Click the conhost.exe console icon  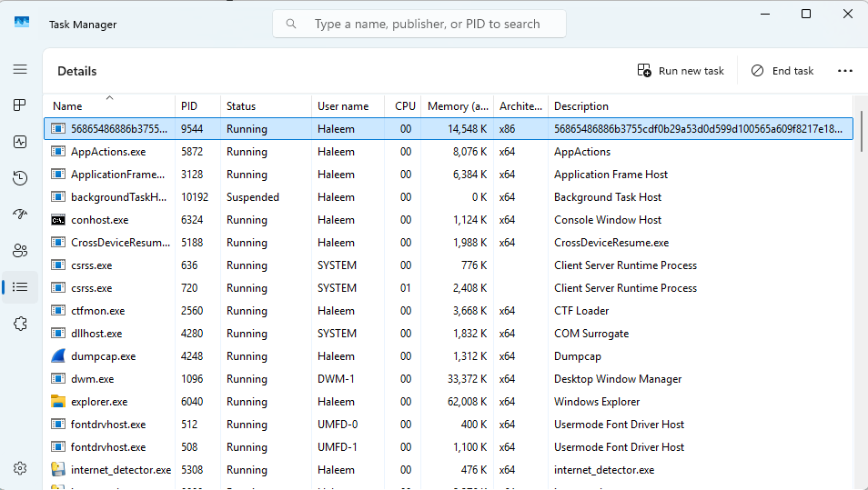[58, 220]
